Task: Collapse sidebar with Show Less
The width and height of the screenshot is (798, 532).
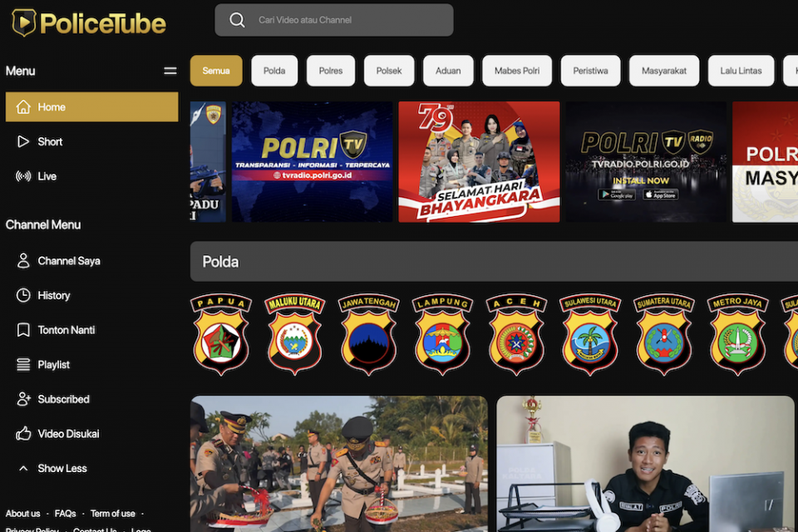Action: pos(62,469)
